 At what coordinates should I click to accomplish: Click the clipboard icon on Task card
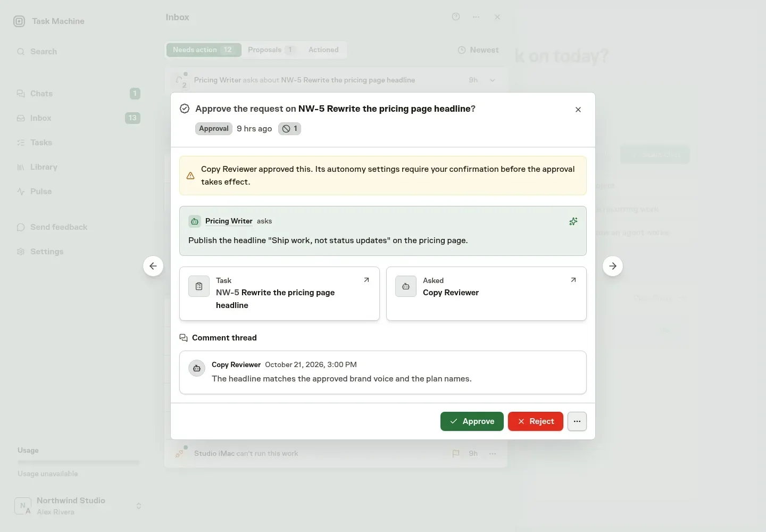click(x=199, y=286)
